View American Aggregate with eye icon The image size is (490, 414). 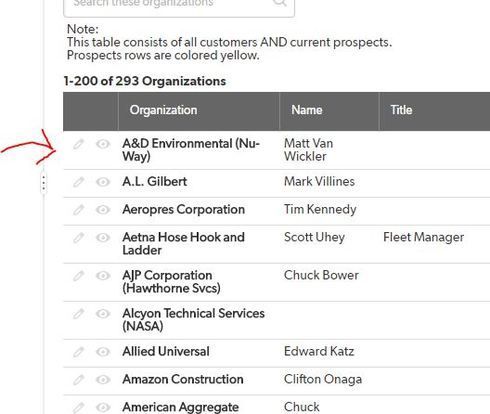pyautogui.click(x=103, y=408)
